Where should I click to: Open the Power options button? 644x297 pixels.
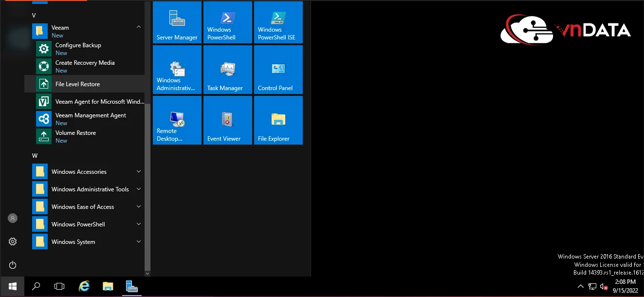coord(13,265)
